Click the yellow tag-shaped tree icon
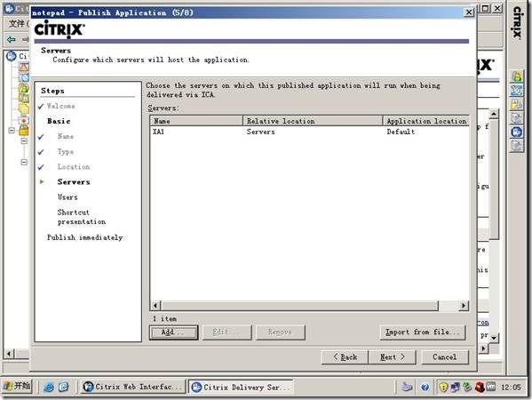This screenshot has height=400, width=532. [x=24, y=109]
